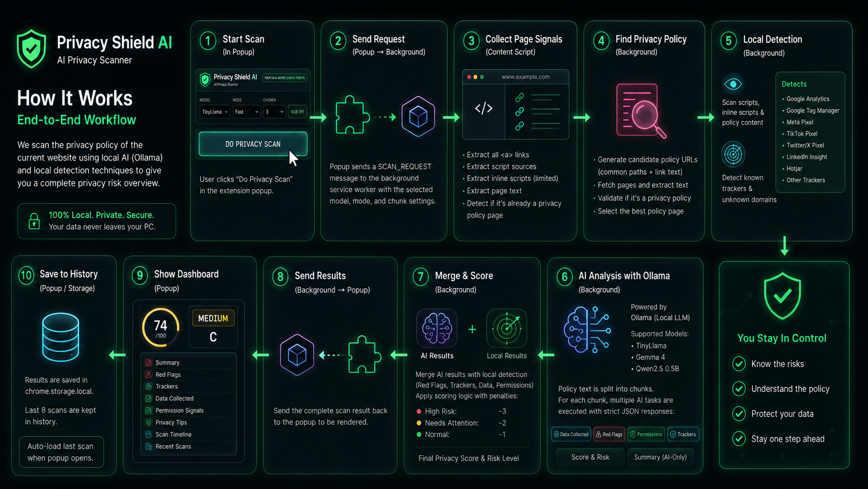
Task: Open Data Collected in the dashboard list
Action: pyautogui.click(x=189, y=399)
